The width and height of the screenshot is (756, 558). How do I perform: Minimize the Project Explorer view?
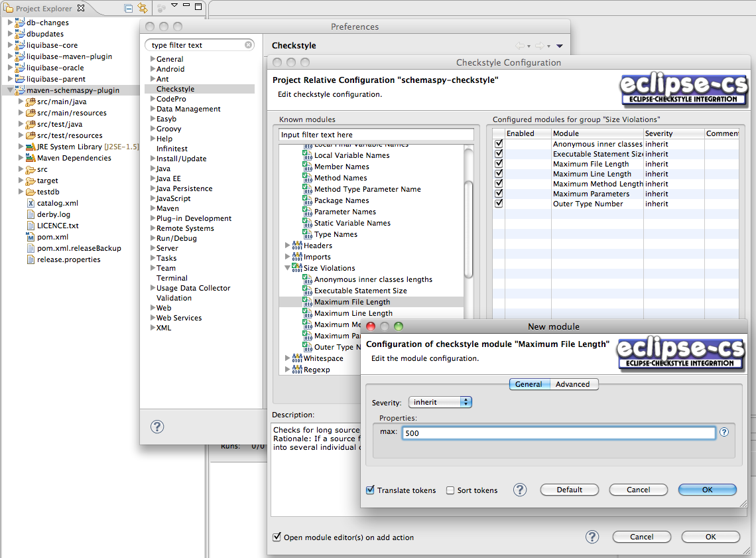pos(186,5)
